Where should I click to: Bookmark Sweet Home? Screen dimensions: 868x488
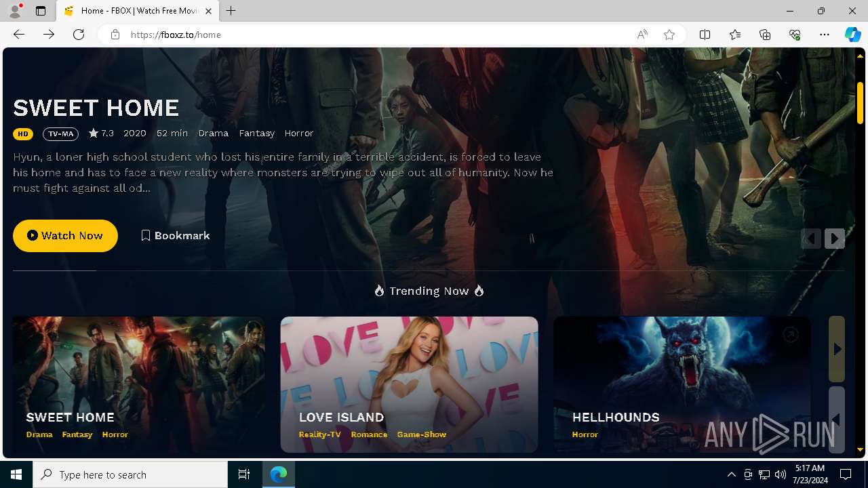[x=175, y=236]
